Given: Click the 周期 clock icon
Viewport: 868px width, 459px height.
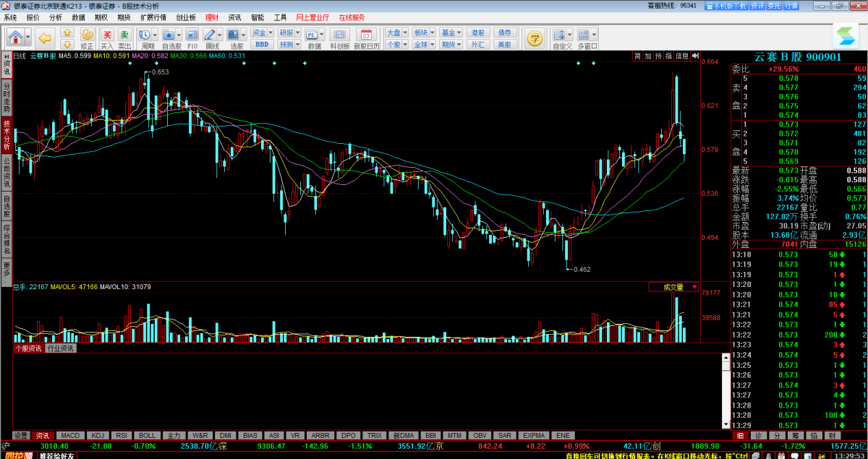Looking at the screenshot, I should 145,35.
